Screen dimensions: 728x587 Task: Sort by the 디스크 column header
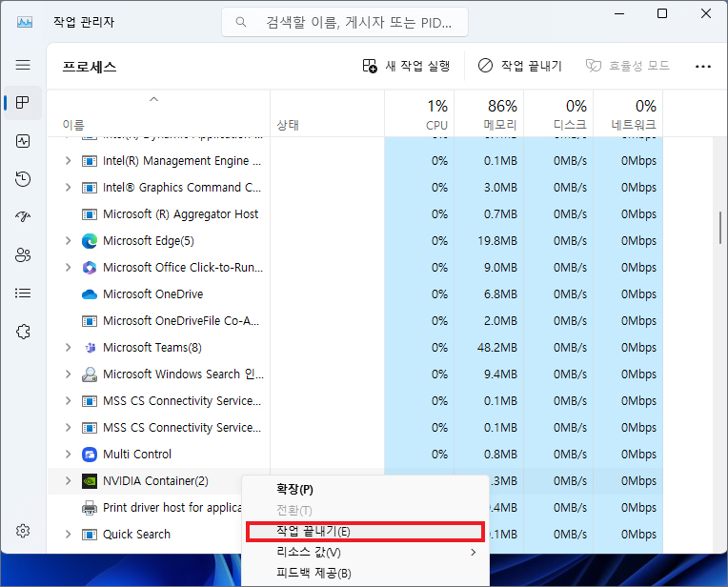coord(558,113)
